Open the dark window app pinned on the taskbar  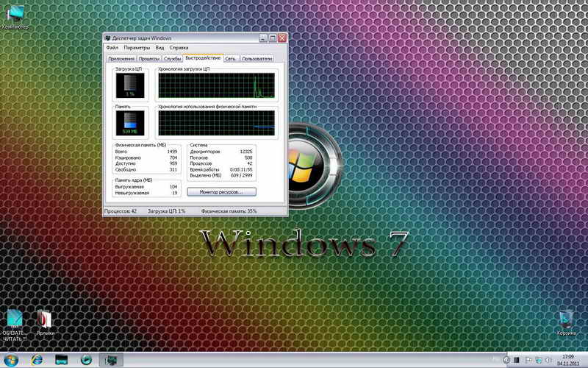coord(62,361)
